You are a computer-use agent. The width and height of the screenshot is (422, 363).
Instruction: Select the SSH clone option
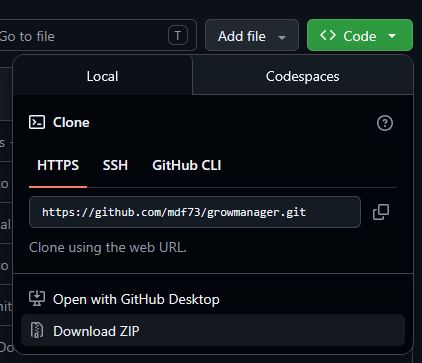pos(115,165)
